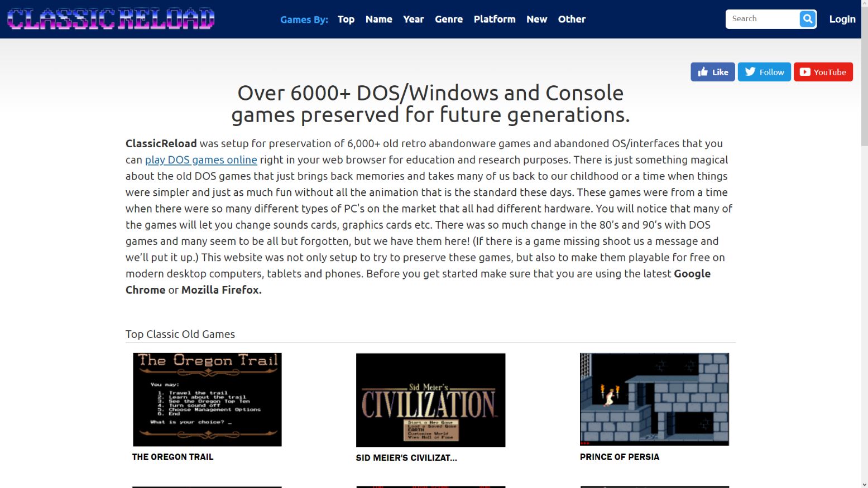Screen dimensions: 868x488
Task: Open the Name browsing menu
Action: point(378,19)
